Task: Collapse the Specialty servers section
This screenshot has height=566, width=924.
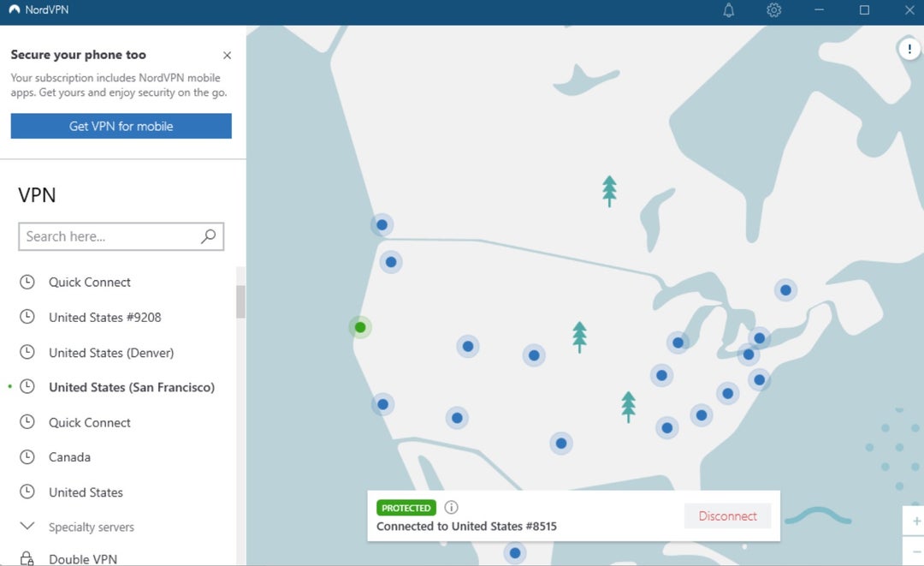Action: pyautogui.click(x=27, y=527)
